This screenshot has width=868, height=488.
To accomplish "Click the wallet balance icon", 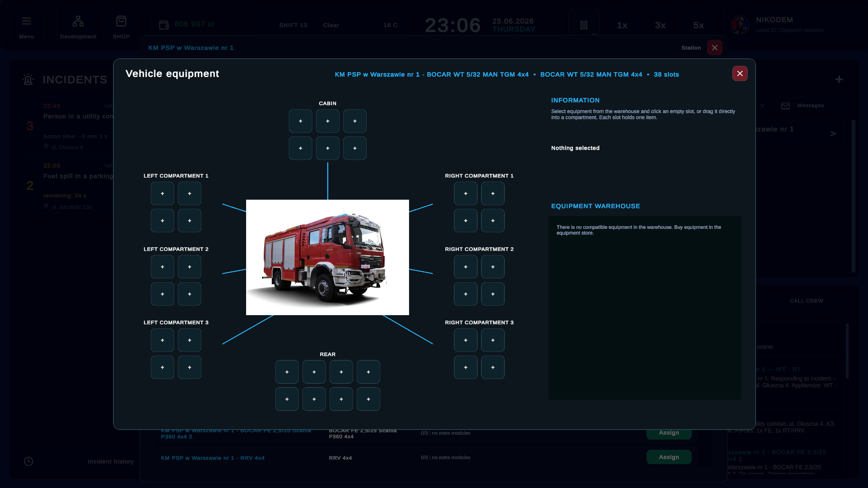I will [164, 25].
